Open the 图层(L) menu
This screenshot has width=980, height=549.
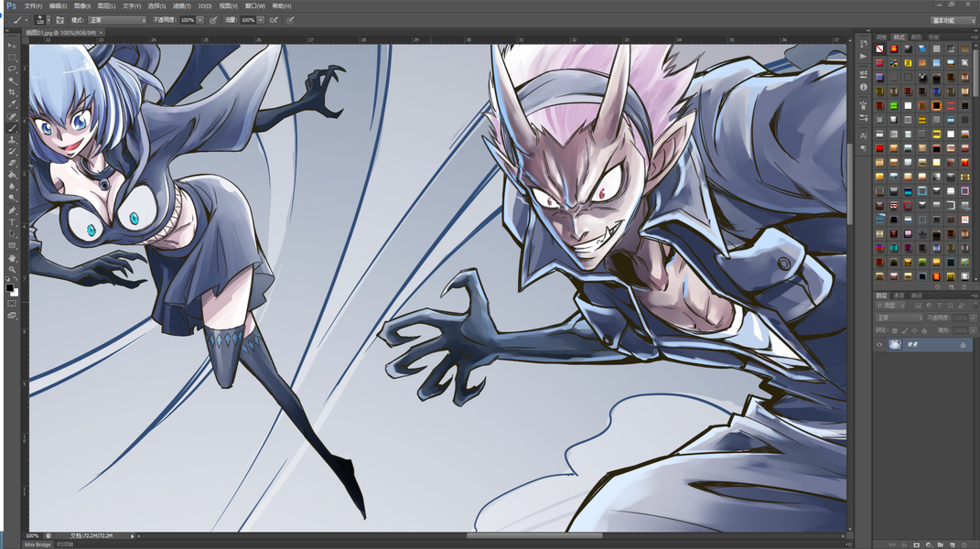click(106, 5)
